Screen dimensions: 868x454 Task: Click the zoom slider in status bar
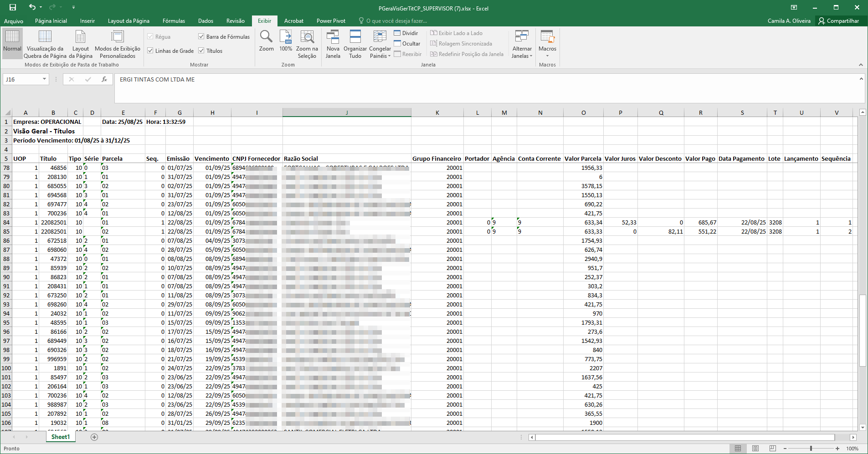(x=811, y=449)
